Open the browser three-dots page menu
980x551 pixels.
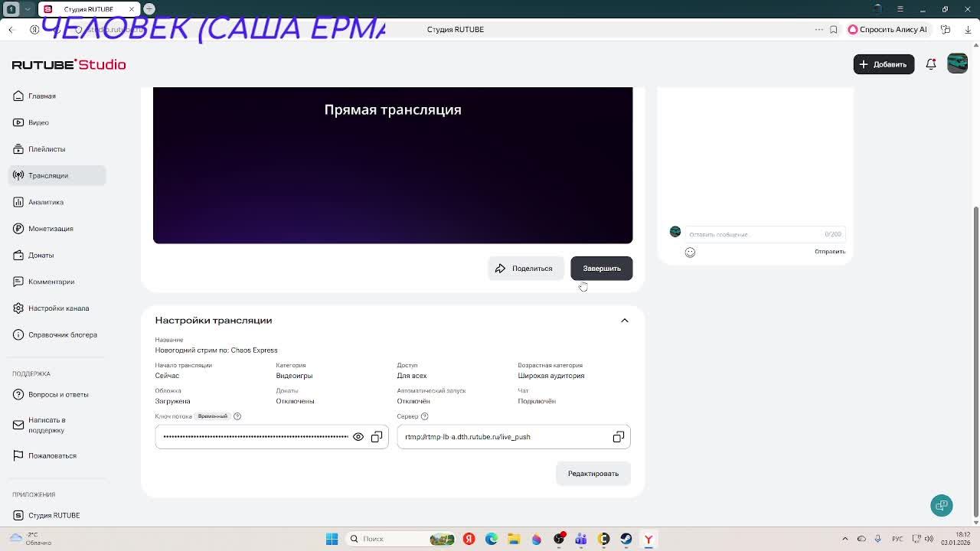pos(819,30)
